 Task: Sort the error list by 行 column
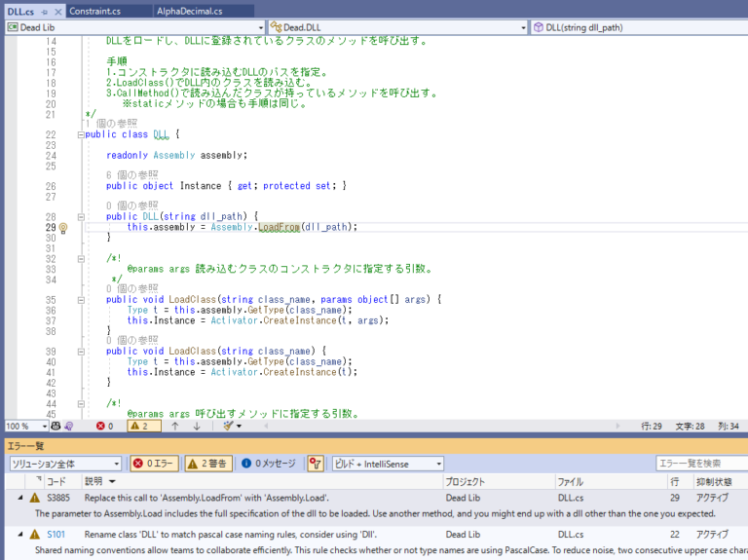pos(675,482)
